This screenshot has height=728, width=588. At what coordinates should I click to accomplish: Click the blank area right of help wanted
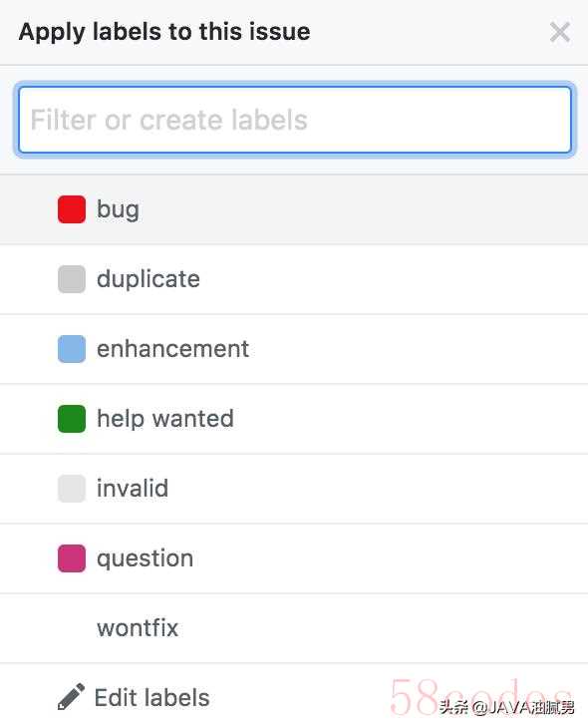pyautogui.click(x=411, y=419)
